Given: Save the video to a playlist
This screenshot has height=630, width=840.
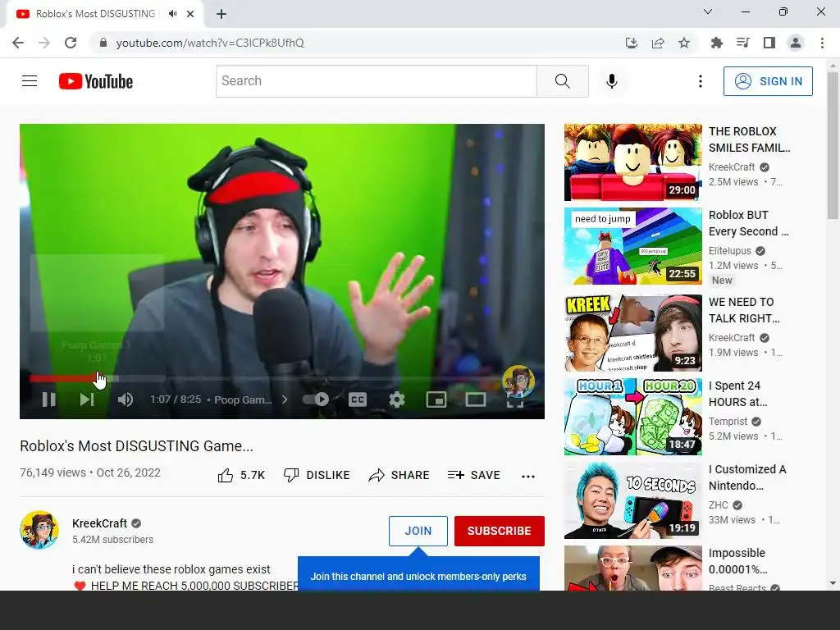Looking at the screenshot, I should tap(473, 475).
